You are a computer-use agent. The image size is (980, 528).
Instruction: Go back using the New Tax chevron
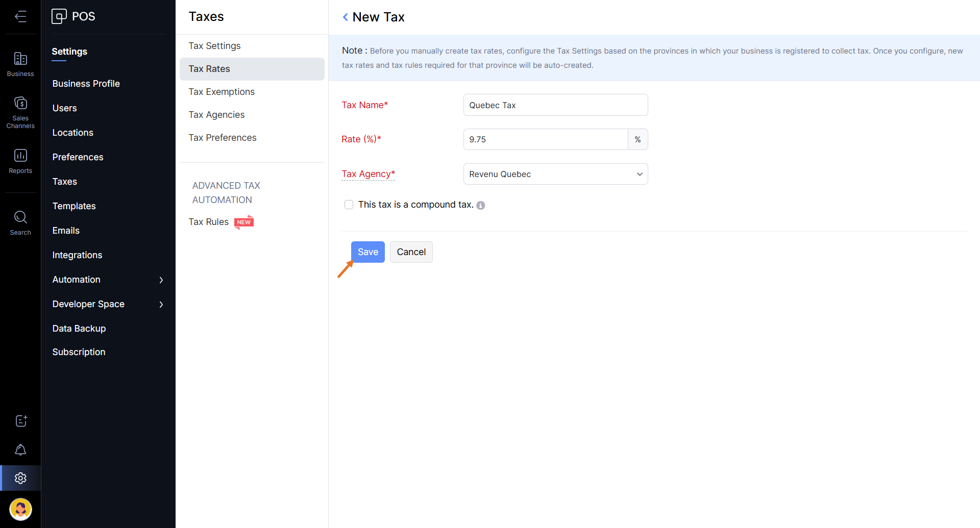(x=346, y=17)
